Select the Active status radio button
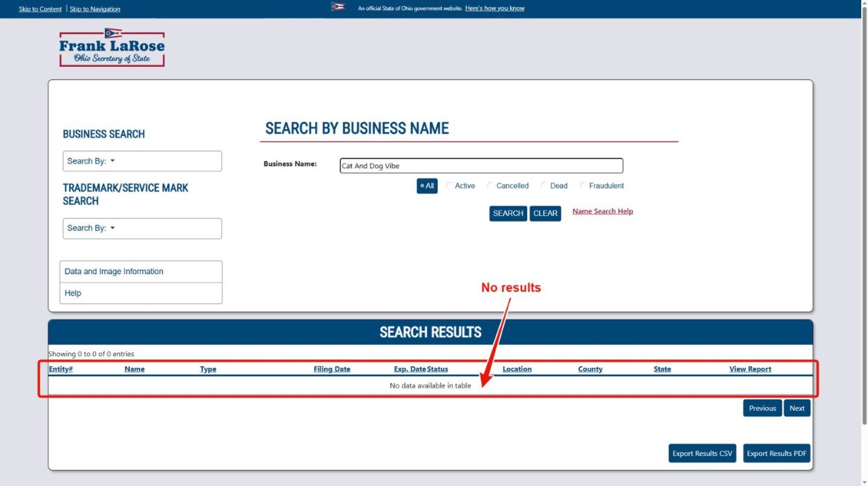Screen dimensions: 868x486 (449, 186)
